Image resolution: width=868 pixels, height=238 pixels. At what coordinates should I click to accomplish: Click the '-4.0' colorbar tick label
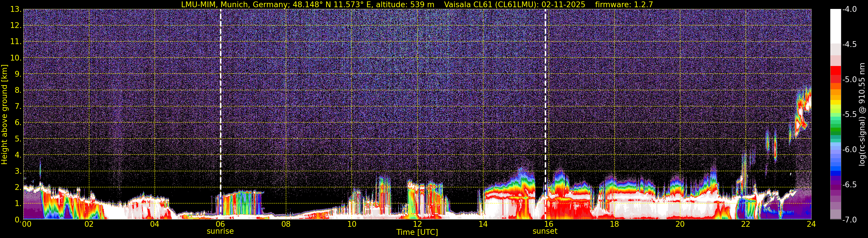[x=849, y=10]
